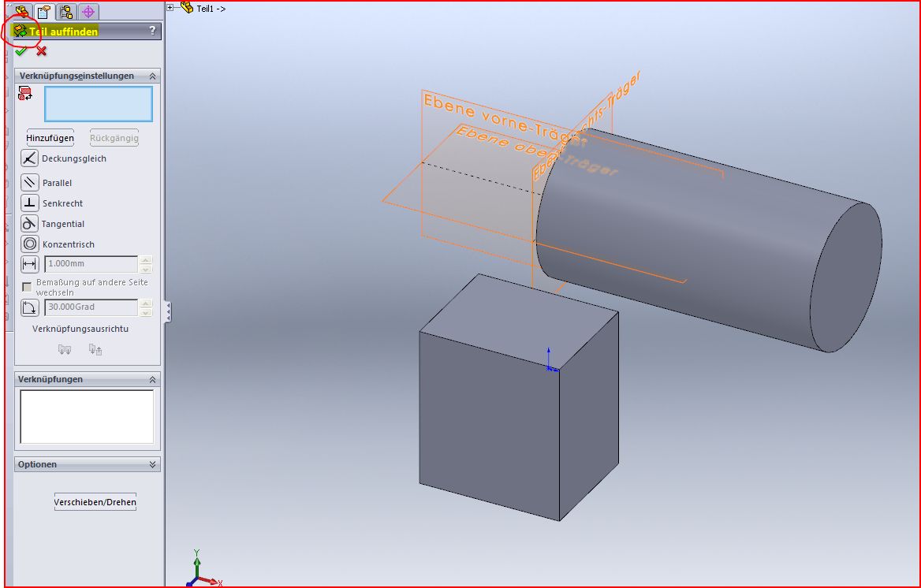Choose the anti-aligned mate orientation icon

point(95,349)
